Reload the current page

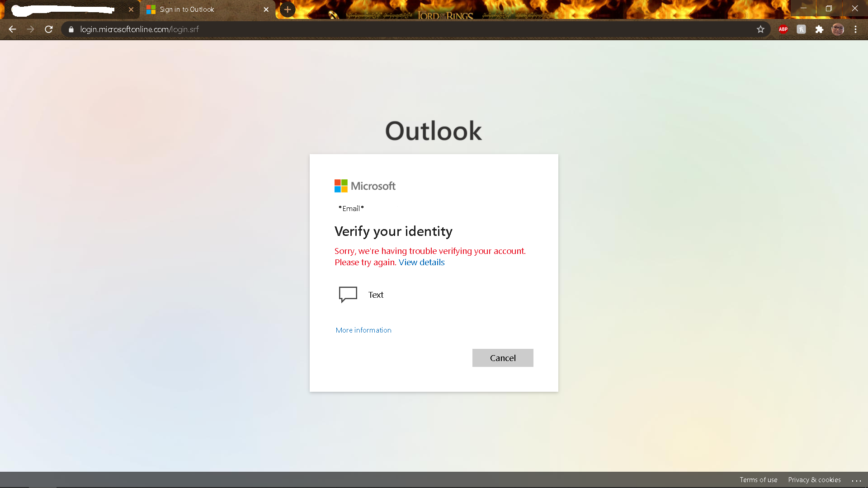tap(49, 29)
